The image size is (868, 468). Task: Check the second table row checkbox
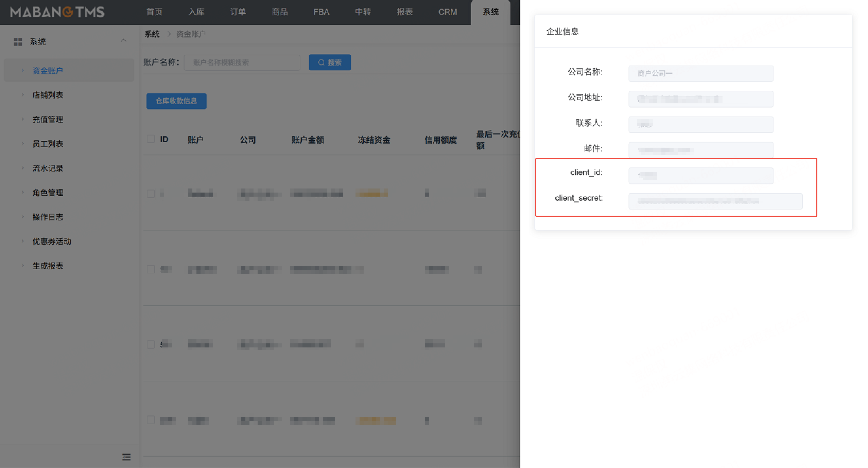151,269
